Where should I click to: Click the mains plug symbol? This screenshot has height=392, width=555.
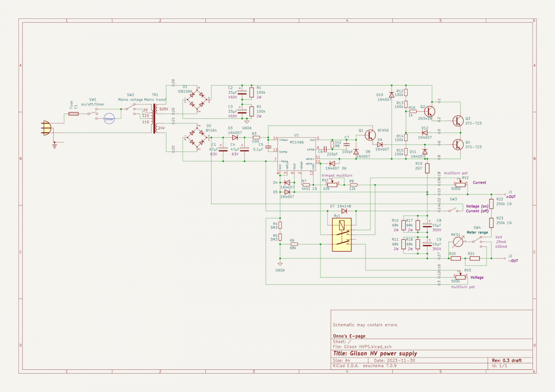point(47,128)
